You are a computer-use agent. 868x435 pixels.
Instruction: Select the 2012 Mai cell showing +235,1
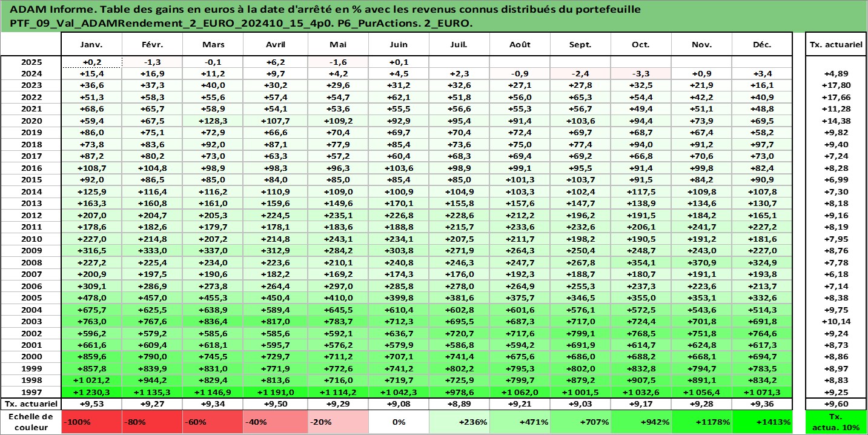pos(338,215)
